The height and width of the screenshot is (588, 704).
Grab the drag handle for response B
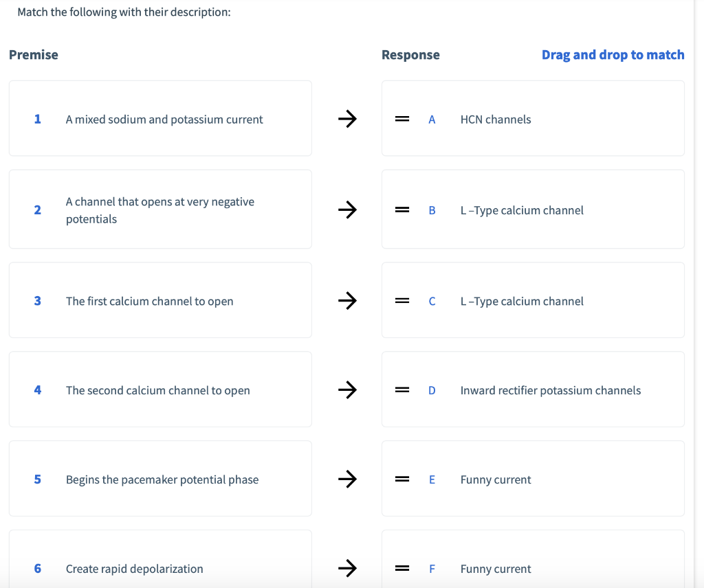click(x=402, y=210)
